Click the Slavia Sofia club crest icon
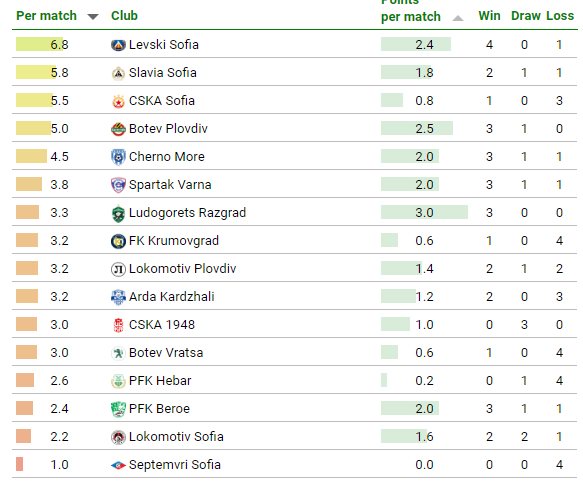 pos(118,73)
